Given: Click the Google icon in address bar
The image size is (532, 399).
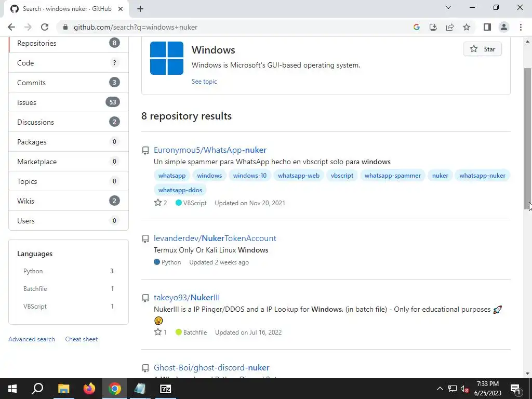Looking at the screenshot, I should click(417, 27).
